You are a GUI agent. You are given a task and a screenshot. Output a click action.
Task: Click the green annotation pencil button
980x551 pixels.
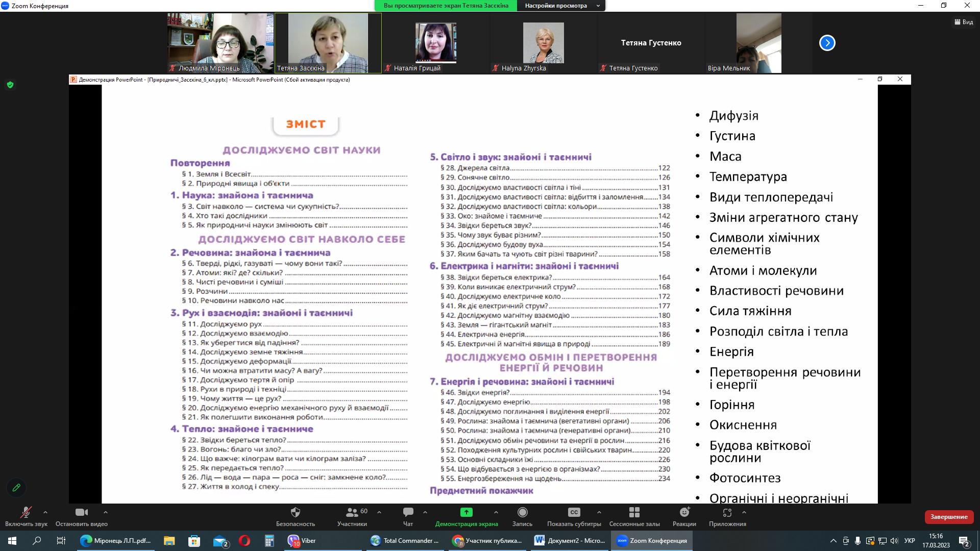tap(16, 488)
